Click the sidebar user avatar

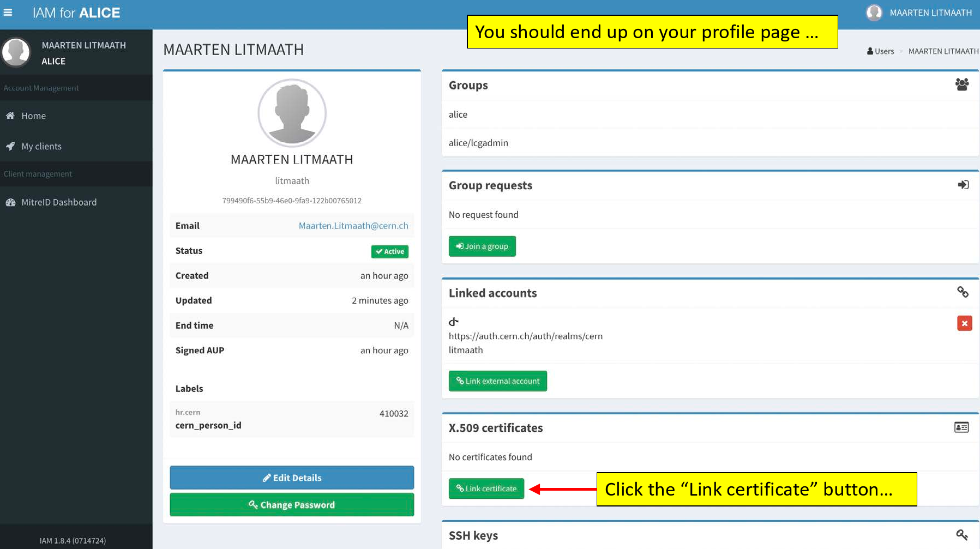coord(16,52)
